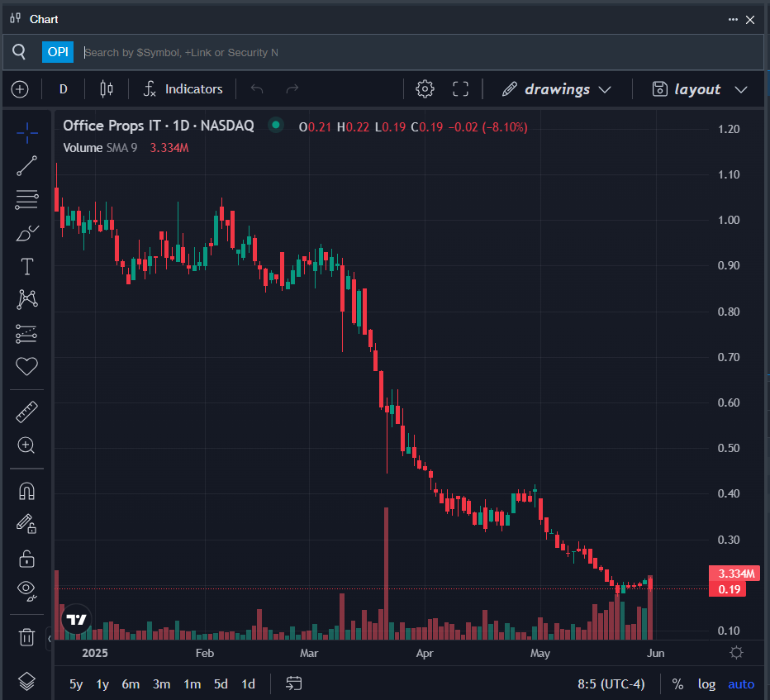Select the ruler Measure tool
770x700 pixels.
(x=27, y=412)
